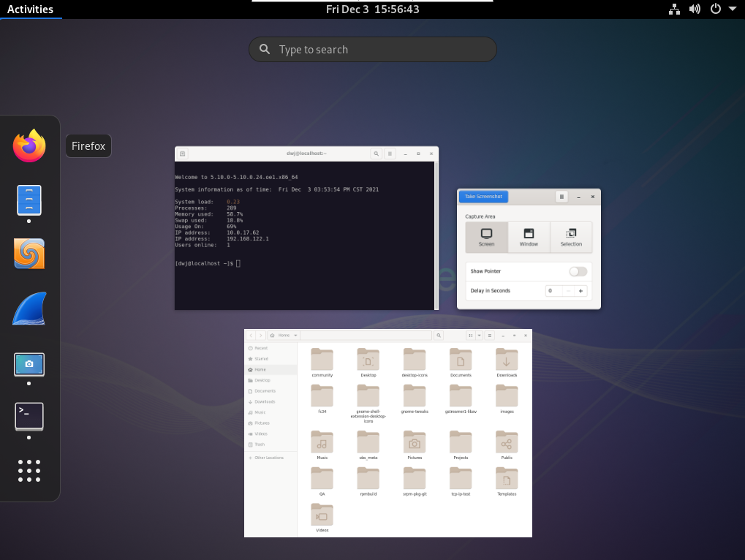Click the Type to search field
Image resolution: width=745 pixels, height=560 pixels.
click(x=373, y=50)
